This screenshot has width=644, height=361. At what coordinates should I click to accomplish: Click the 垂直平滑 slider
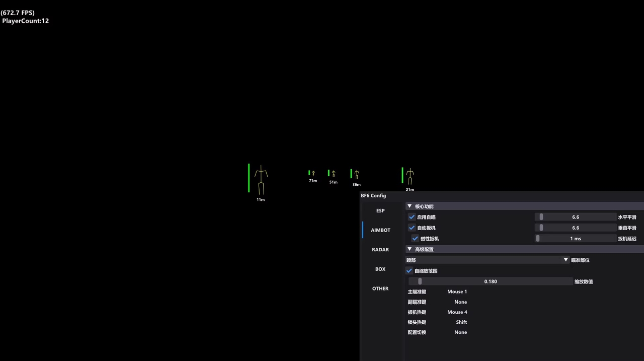pos(575,228)
